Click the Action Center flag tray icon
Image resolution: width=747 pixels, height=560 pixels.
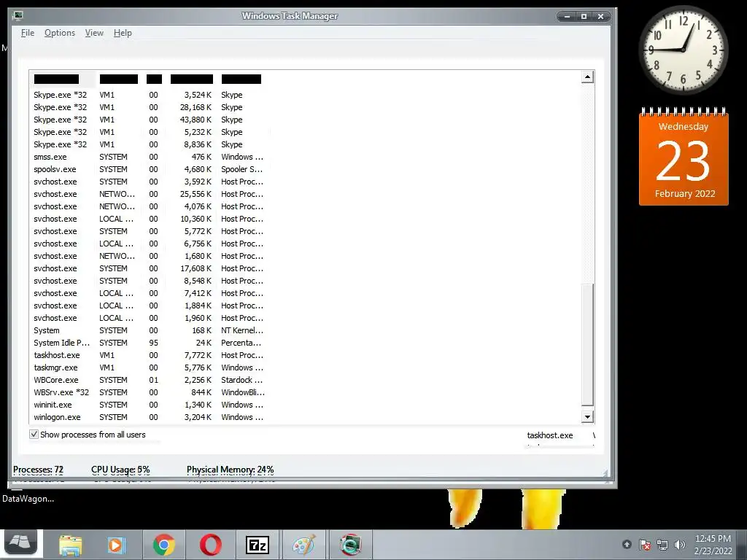645,544
